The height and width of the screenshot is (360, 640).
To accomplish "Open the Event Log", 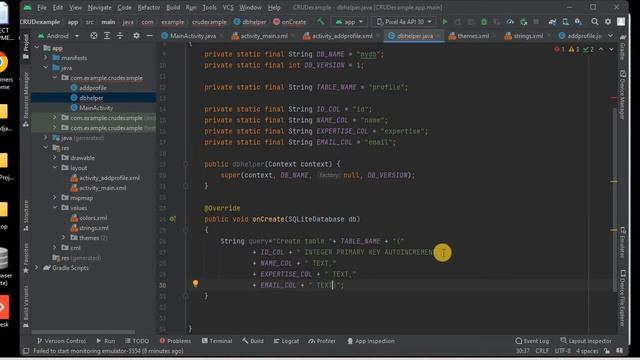I will 532,341.
